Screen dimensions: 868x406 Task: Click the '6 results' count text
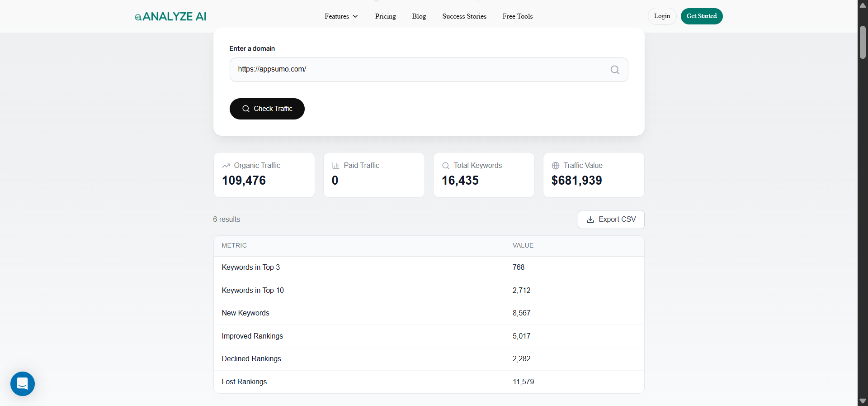(226, 220)
